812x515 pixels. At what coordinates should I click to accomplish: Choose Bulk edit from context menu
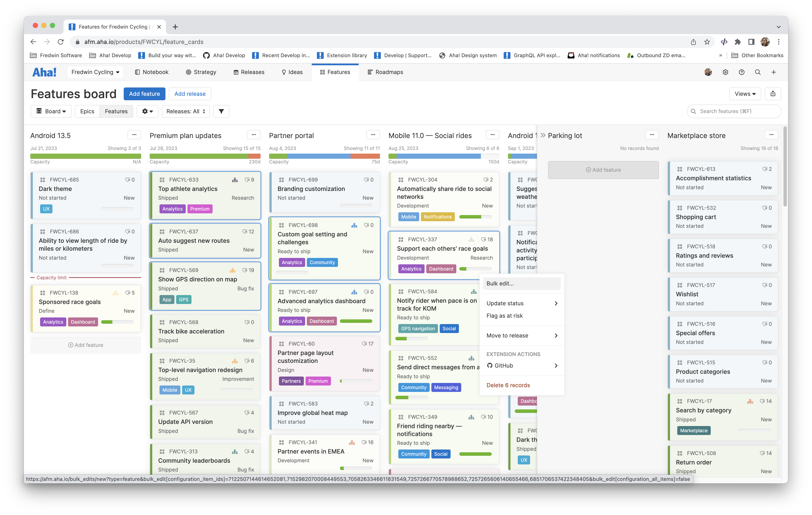coord(522,284)
